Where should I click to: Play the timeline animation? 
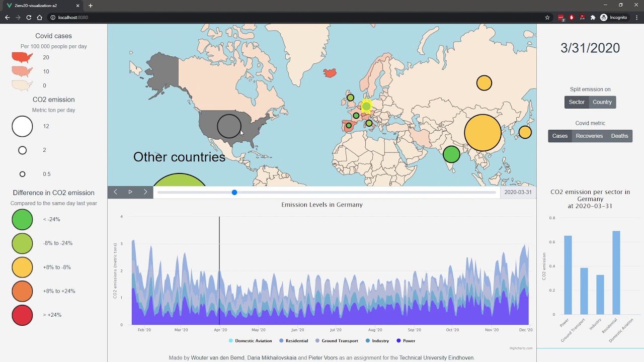coord(130,192)
